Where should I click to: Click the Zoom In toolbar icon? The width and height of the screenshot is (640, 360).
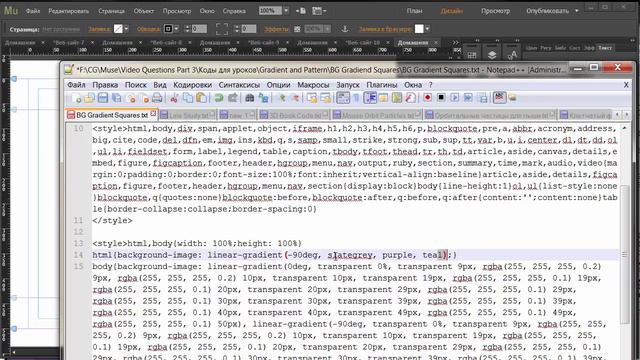click(281, 98)
